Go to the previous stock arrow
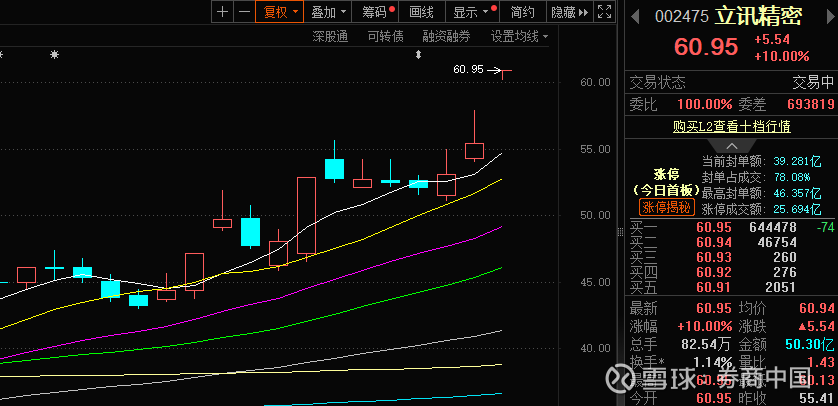Viewport: 838px width, 406px height. click(635, 17)
